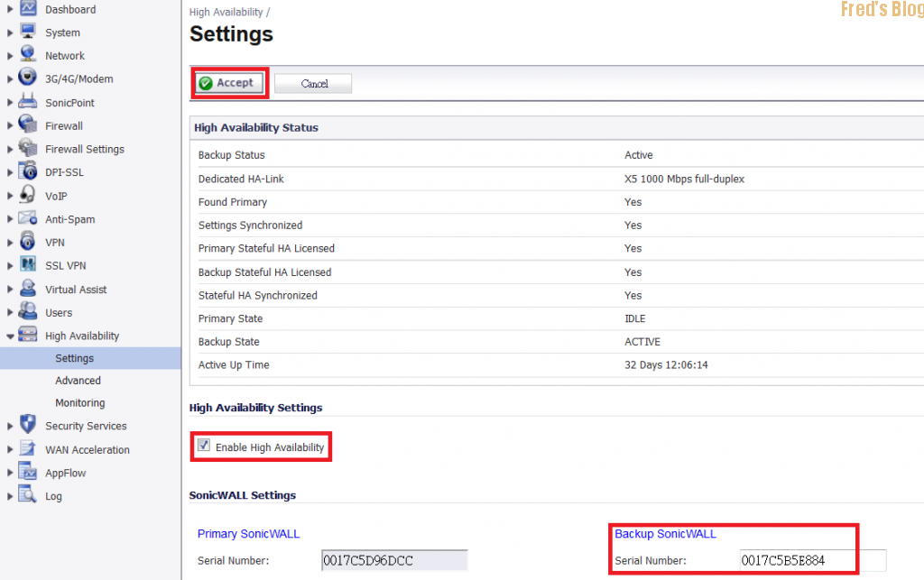The width and height of the screenshot is (924, 580).
Task: Click the Accept button
Action: tap(229, 82)
